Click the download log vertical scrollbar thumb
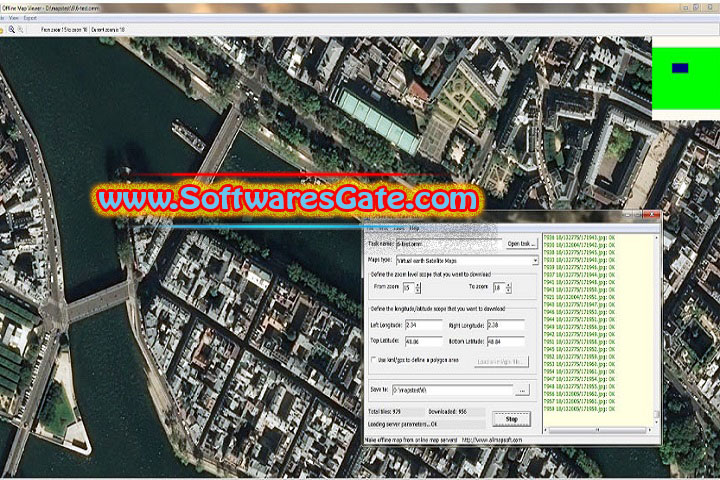Viewport: 720px width, 480px height. (x=656, y=414)
